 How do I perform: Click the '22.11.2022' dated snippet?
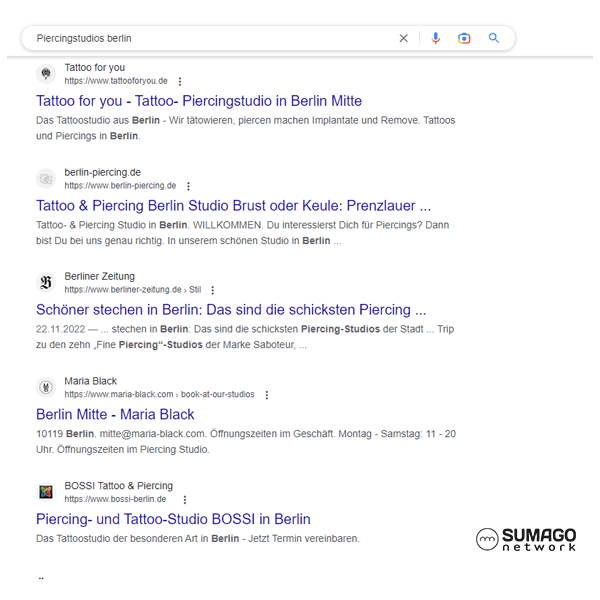(245, 337)
